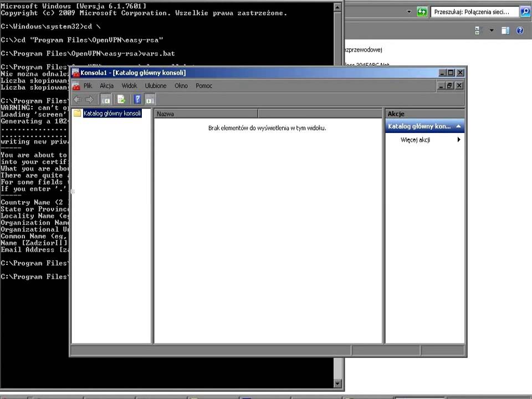
Task: Click the Nazwa column header
Action: pos(206,114)
